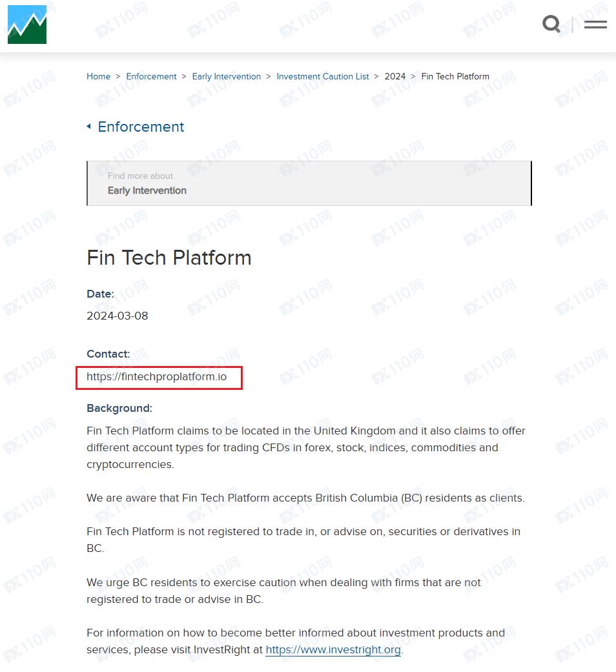
Task: Click the Date field label
Action: click(100, 294)
